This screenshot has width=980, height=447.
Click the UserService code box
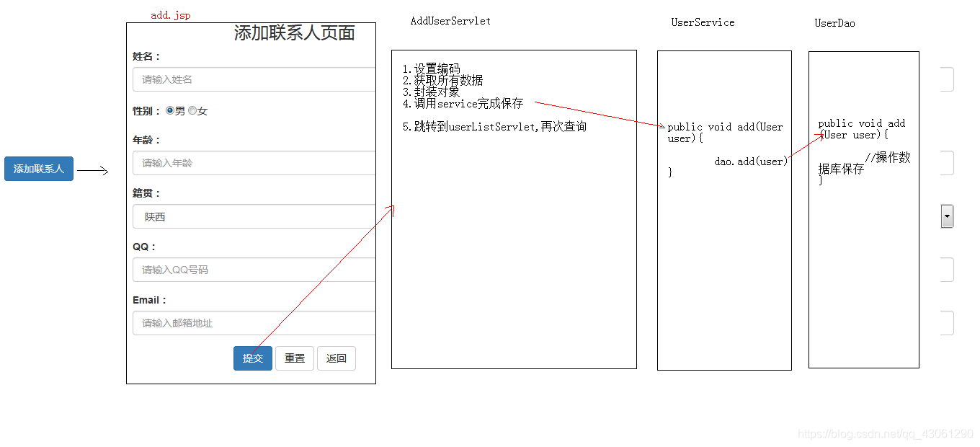(x=724, y=209)
